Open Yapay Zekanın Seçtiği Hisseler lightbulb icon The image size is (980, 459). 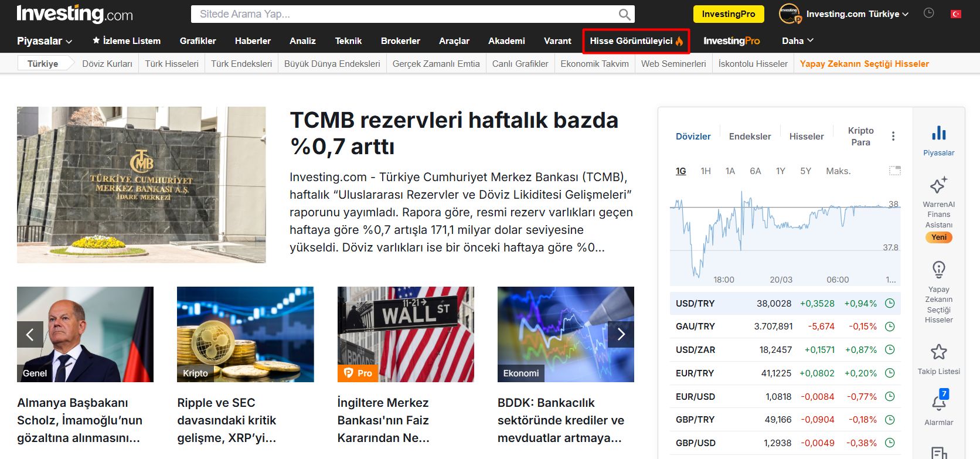point(939,270)
